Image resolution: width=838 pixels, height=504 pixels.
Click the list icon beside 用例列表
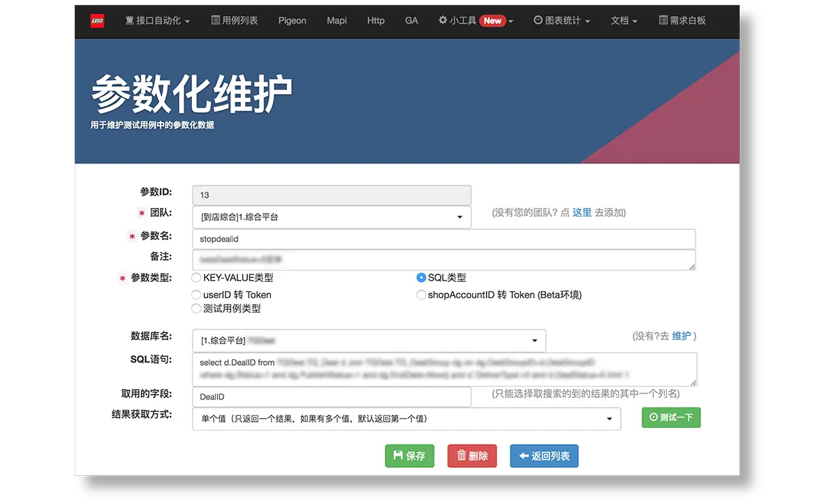click(x=216, y=20)
